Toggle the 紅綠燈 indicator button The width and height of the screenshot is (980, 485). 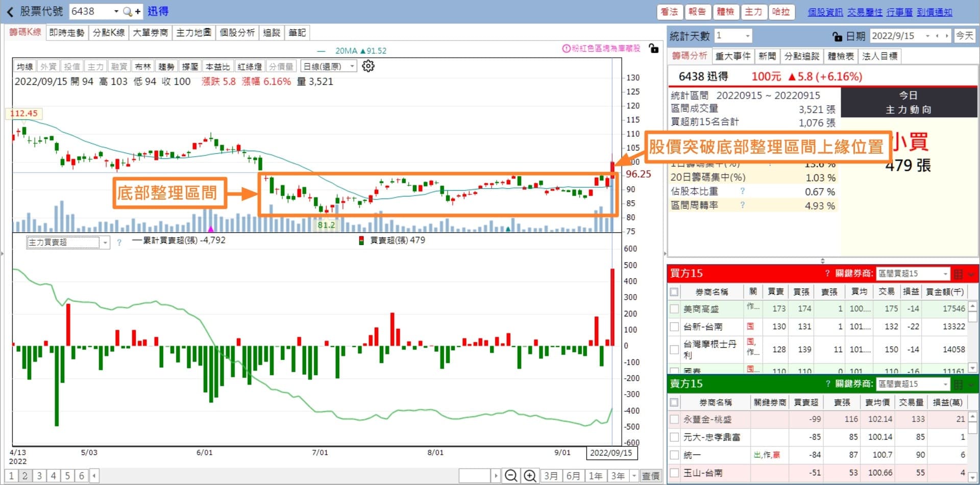point(250,66)
